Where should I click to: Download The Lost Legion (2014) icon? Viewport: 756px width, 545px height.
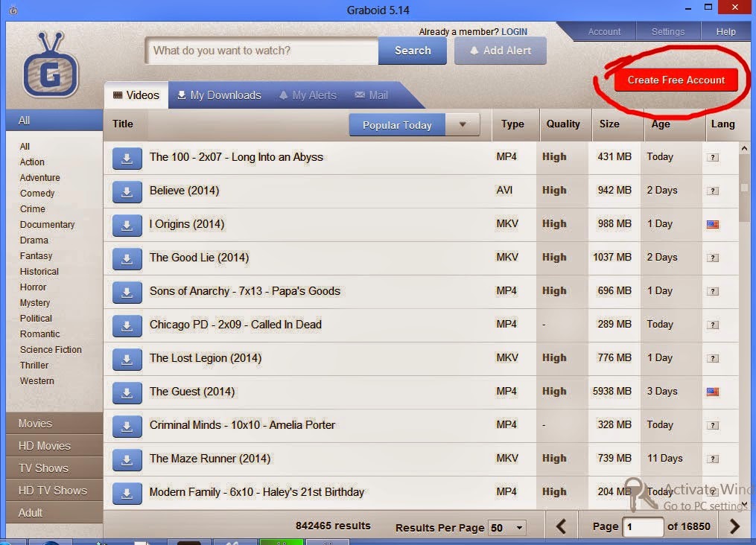point(127,359)
